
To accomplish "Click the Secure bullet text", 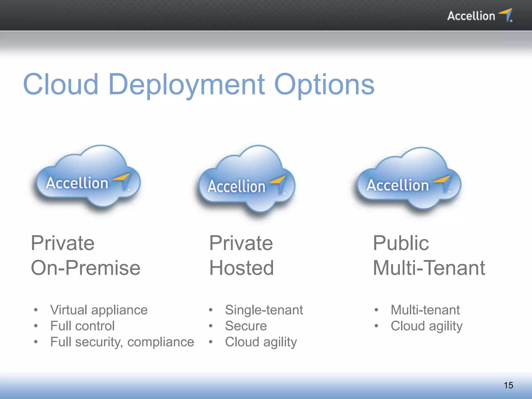I will [x=246, y=326].
